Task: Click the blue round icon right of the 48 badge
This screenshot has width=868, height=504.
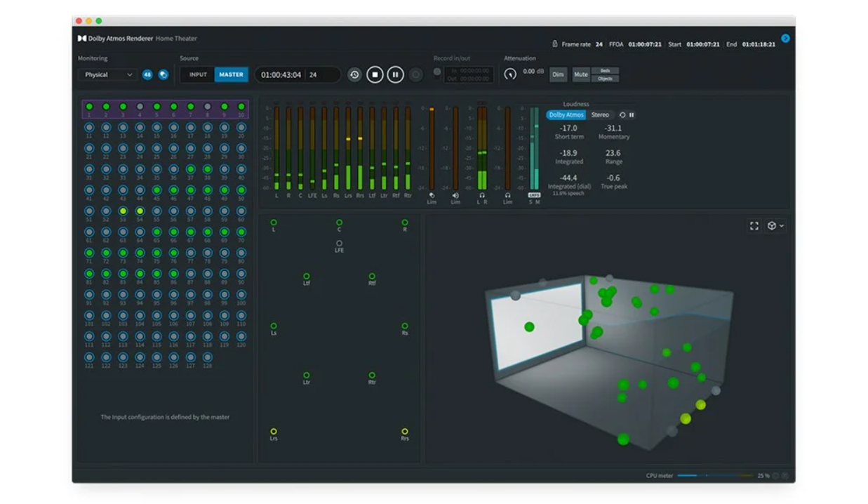Action: tap(163, 74)
